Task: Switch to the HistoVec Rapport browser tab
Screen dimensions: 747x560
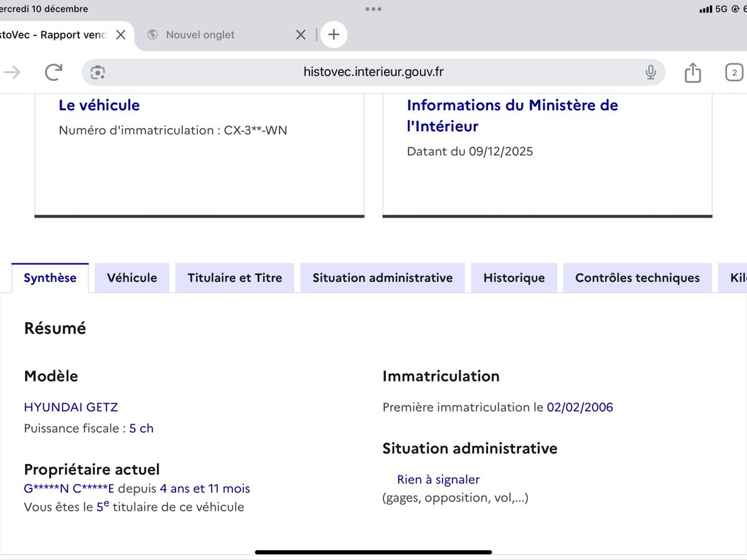Action: pyautogui.click(x=54, y=35)
